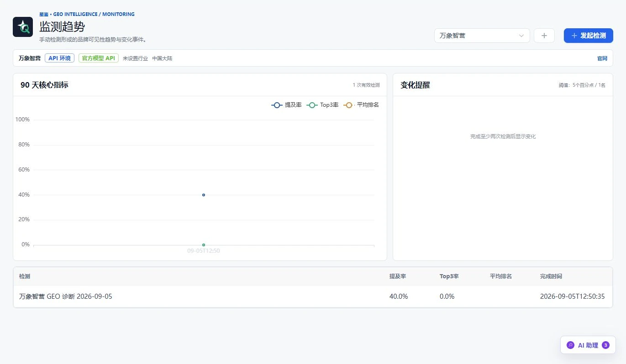Click the 0.0% table cell

[447, 296]
